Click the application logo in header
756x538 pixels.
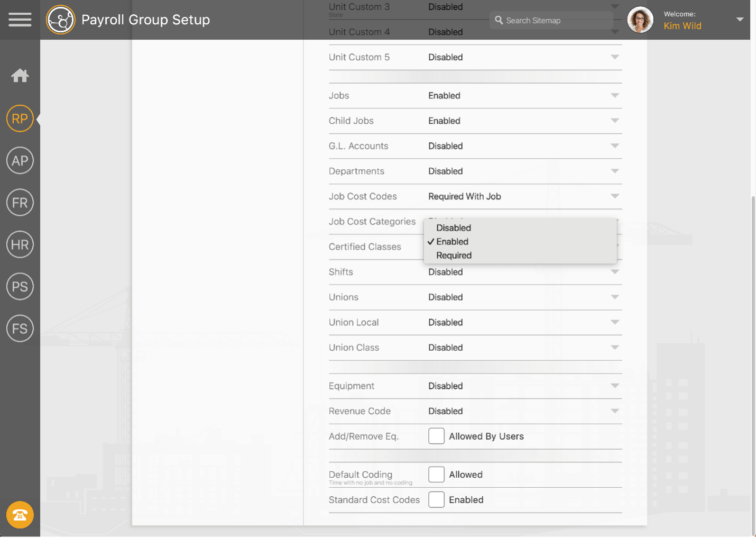pyautogui.click(x=61, y=20)
